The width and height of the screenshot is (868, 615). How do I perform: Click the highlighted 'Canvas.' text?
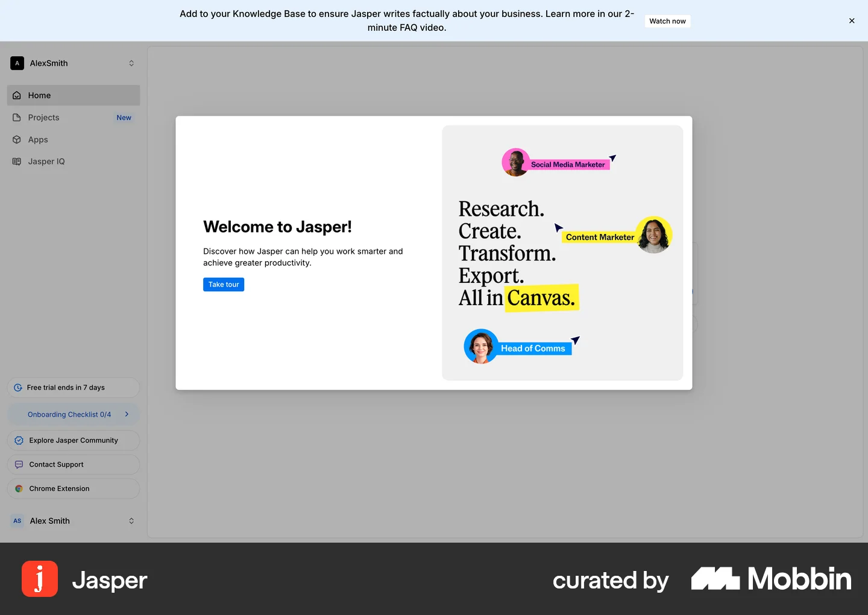[x=541, y=297]
